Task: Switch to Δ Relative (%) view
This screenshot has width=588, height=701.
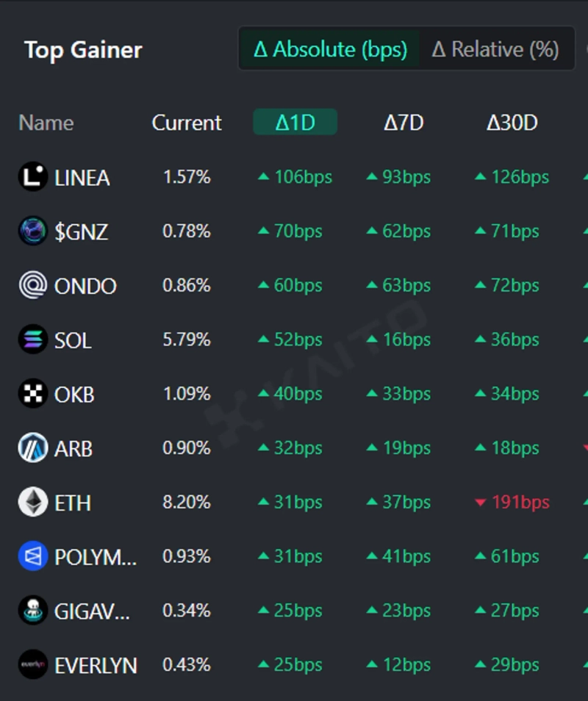Action: click(495, 49)
